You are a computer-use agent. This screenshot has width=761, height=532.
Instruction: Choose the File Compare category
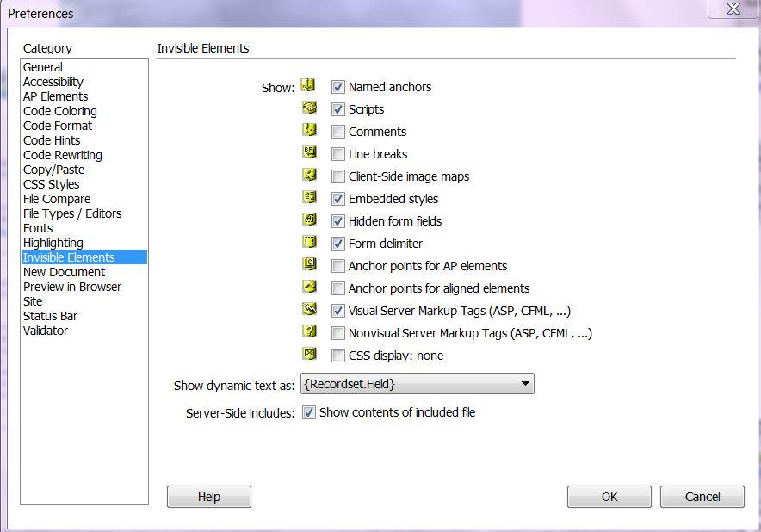(84, 199)
